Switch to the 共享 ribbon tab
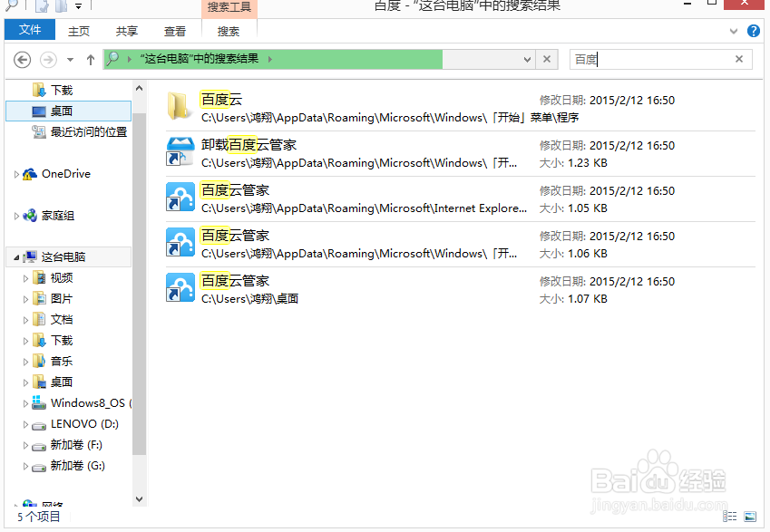Image resolution: width=770 pixels, height=532 pixels. click(127, 32)
